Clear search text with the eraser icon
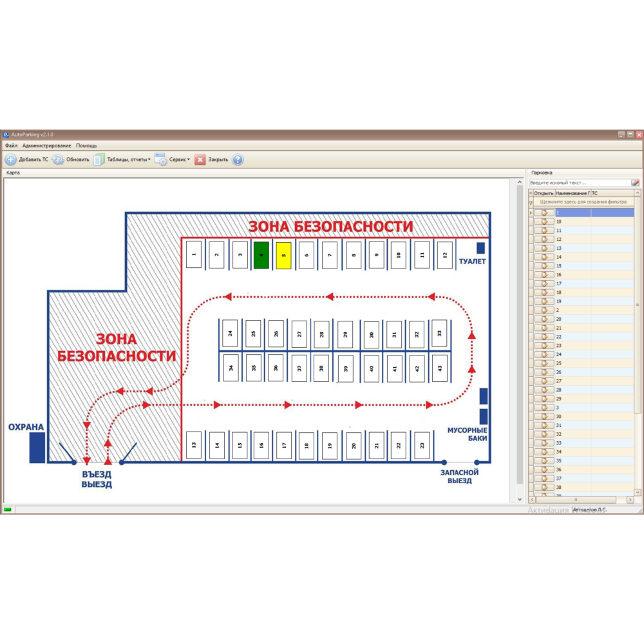Image resolution: width=644 pixels, height=644 pixels. [636, 183]
